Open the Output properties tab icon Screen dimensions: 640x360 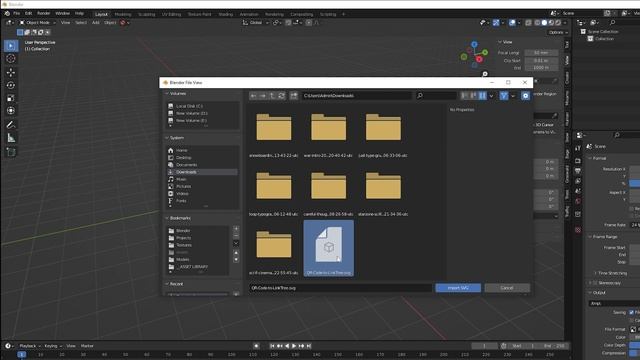(x=578, y=171)
